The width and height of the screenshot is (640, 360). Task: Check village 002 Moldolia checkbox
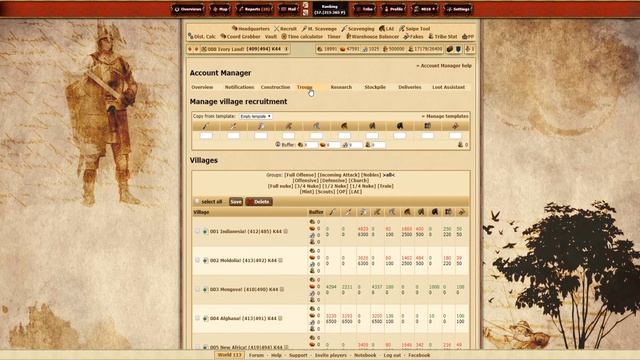pyautogui.click(x=197, y=260)
